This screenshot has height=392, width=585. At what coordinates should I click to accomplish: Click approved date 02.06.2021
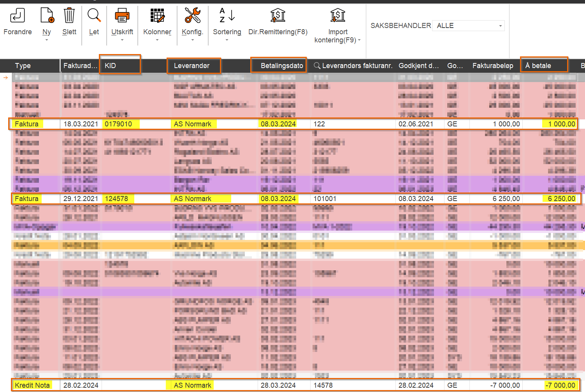coord(416,124)
